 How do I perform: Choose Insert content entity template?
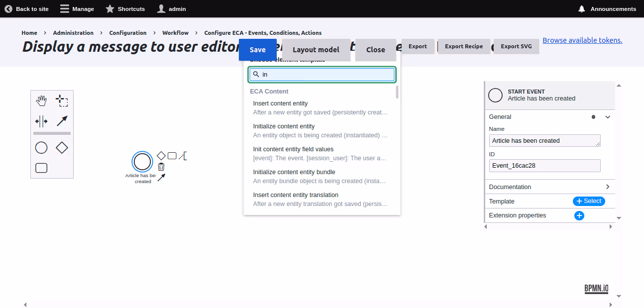click(x=321, y=108)
